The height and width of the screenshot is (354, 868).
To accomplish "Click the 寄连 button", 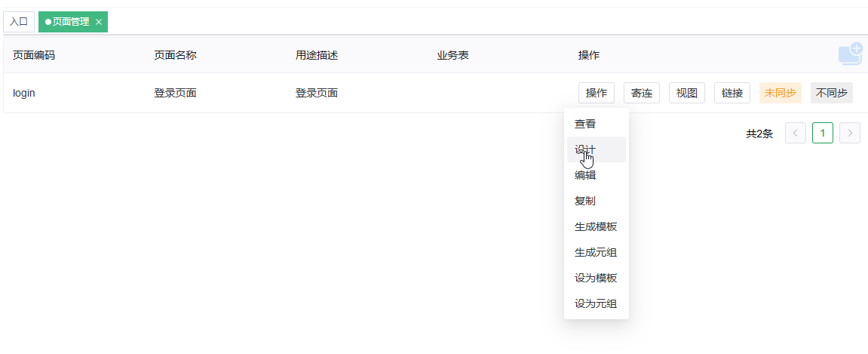I will click(x=642, y=93).
